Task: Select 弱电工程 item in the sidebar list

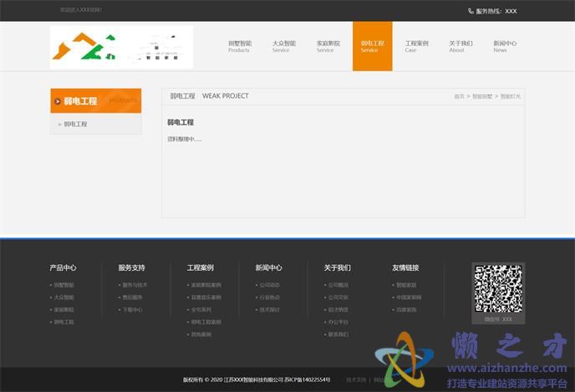Action: point(75,125)
